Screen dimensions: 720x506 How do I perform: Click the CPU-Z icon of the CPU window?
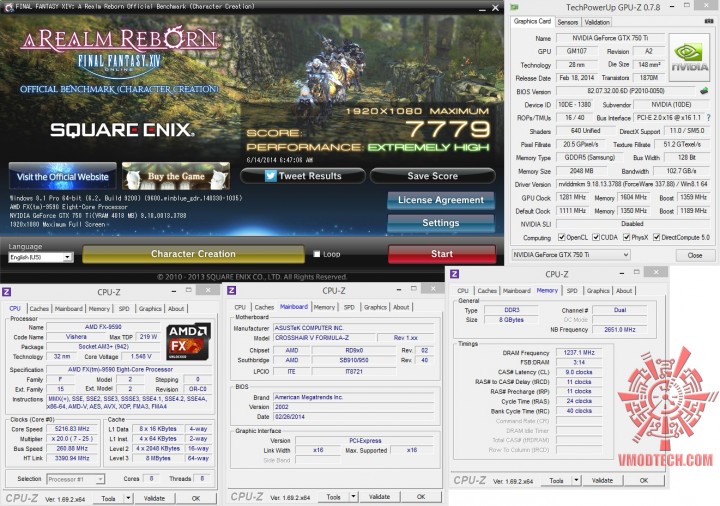point(7,292)
